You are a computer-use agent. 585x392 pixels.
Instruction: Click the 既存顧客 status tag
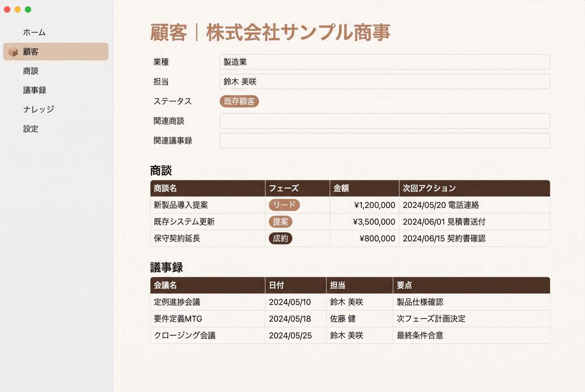[239, 101]
